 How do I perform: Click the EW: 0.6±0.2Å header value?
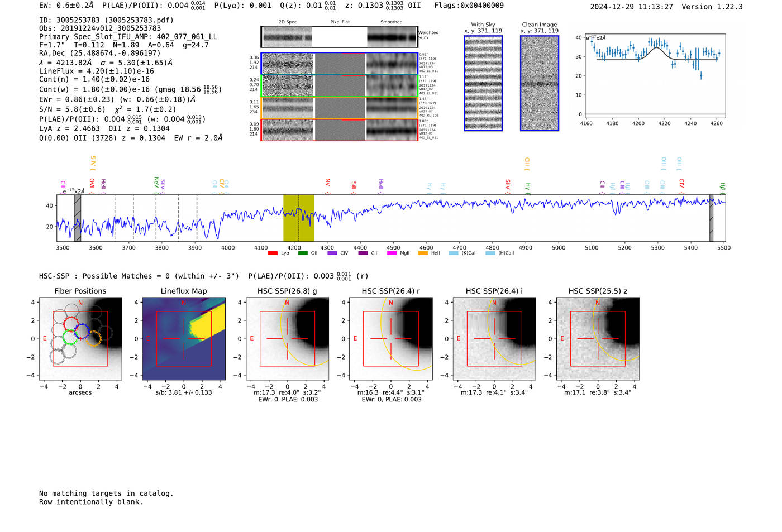pos(66,6)
